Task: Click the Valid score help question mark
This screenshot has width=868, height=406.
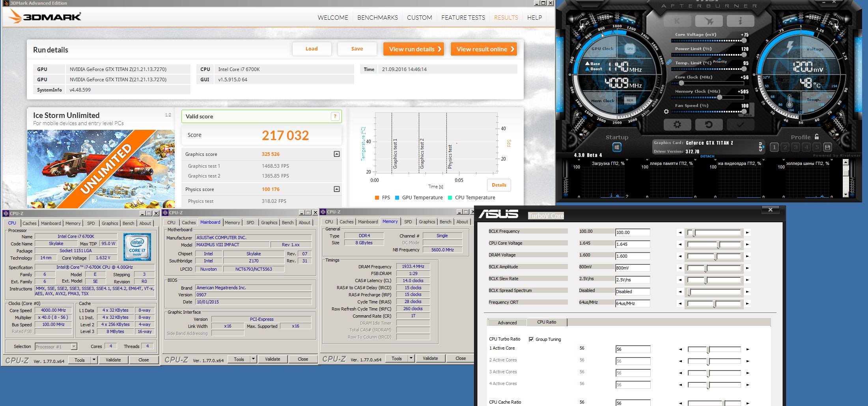Action: tap(335, 116)
